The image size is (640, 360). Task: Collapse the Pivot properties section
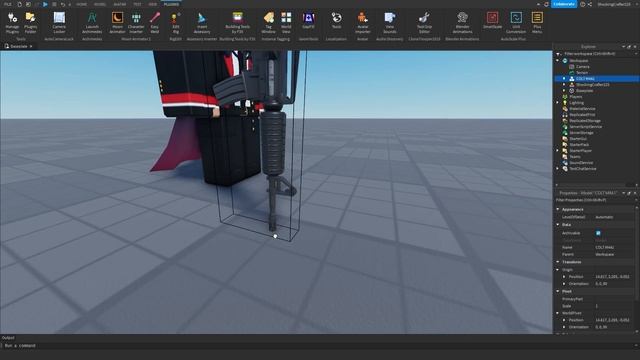(x=558, y=291)
